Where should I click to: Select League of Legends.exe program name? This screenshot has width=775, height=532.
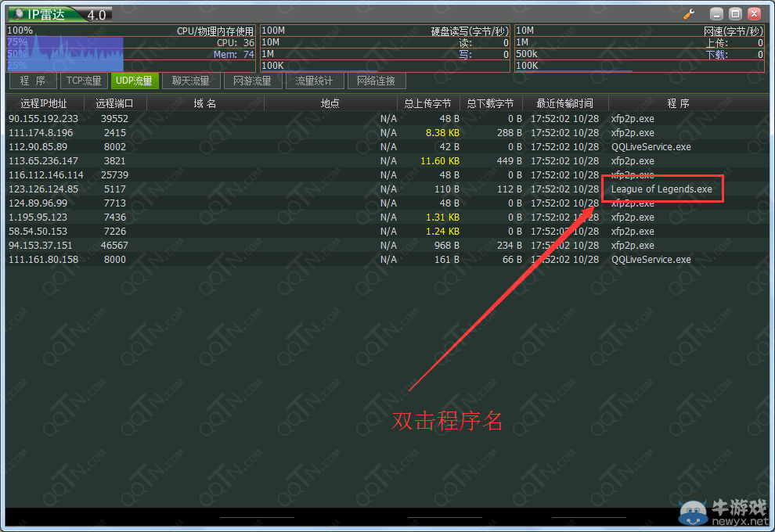coord(661,189)
